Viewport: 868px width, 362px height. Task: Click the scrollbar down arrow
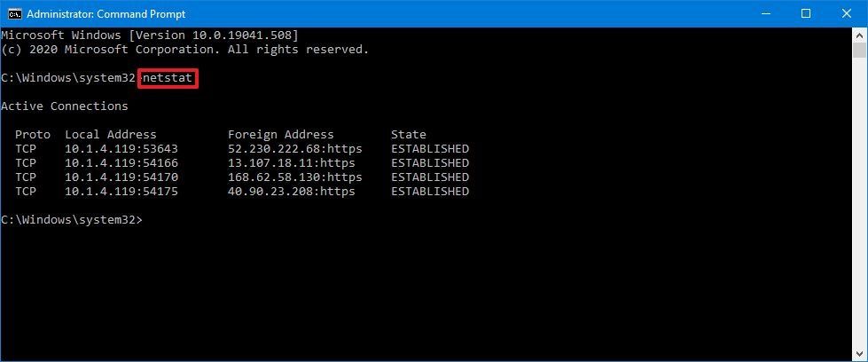[859, 353]
